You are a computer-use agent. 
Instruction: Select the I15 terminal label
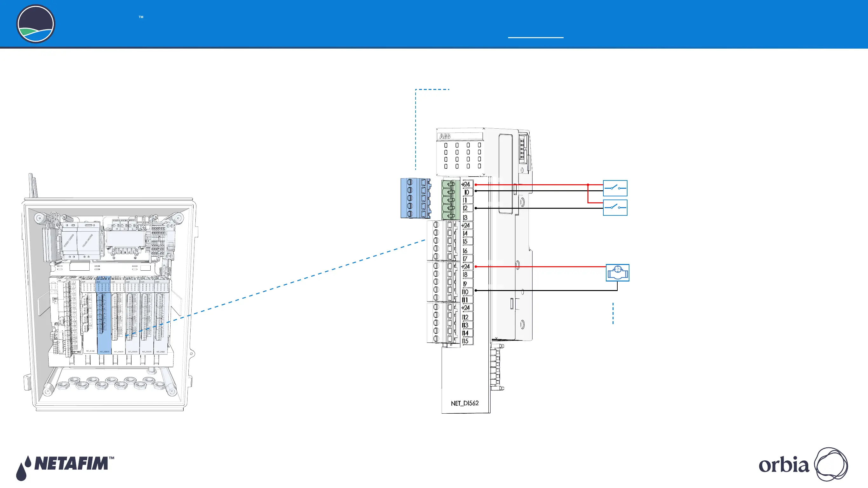point(467,341)
